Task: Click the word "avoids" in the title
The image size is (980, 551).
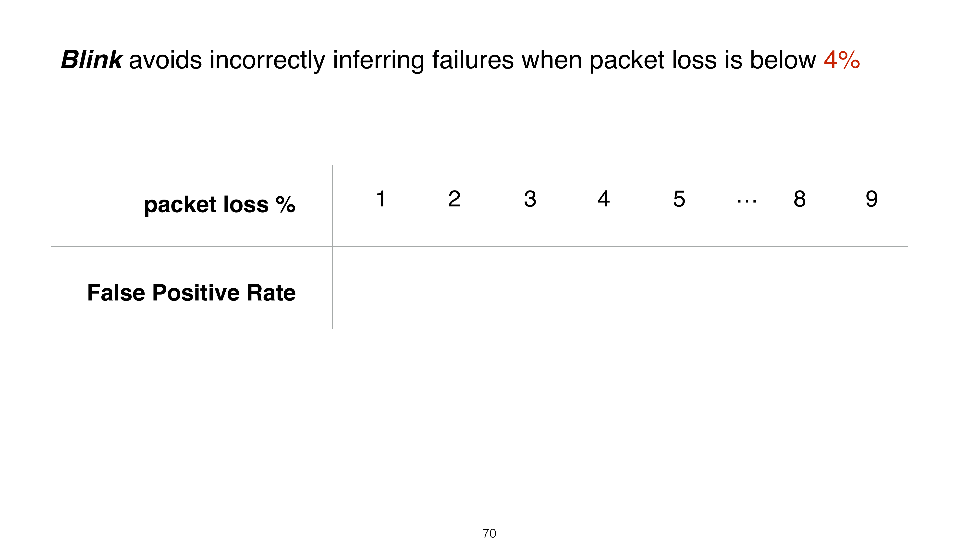Action: click(165, 60)
